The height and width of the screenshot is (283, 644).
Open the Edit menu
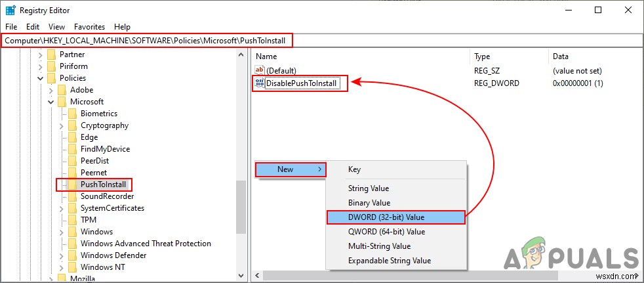32,27
